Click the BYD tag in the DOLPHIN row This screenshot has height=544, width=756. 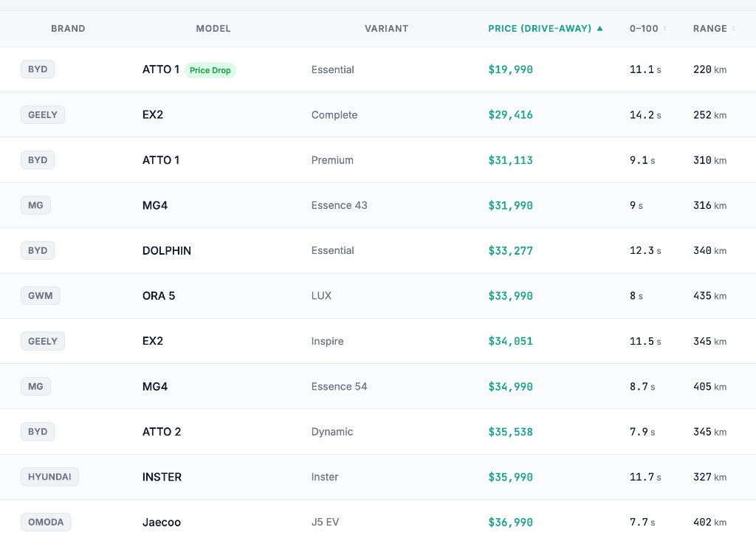[38, 250]
